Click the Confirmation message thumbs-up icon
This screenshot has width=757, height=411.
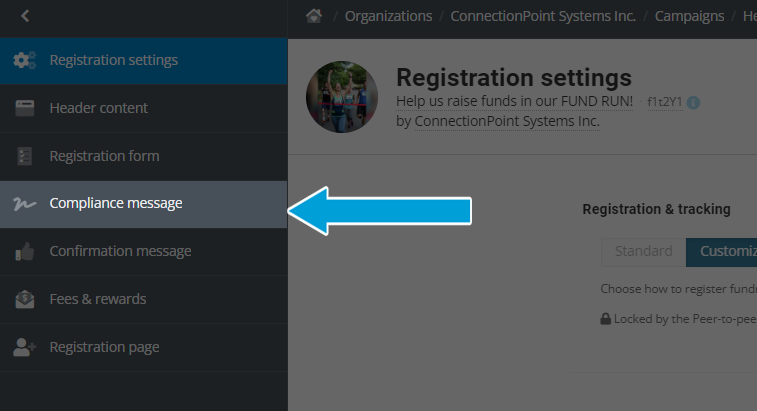click(25, 252)
